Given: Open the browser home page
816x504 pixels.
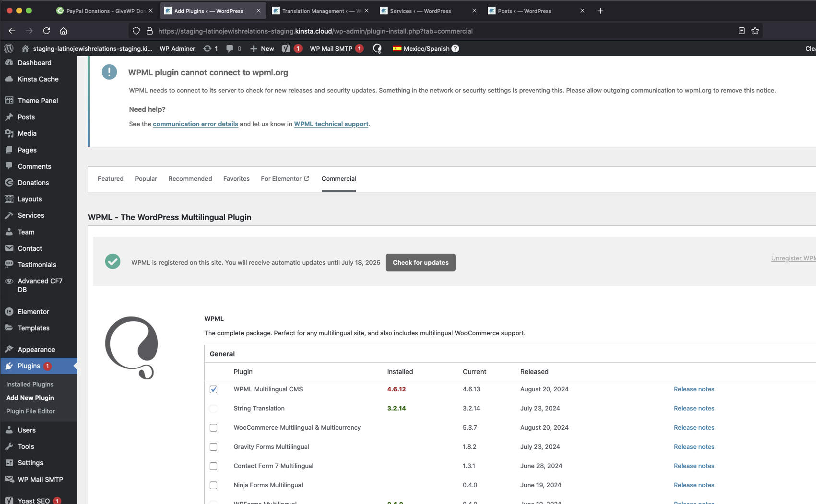Looking at the screenshot, I should [63, 31].
